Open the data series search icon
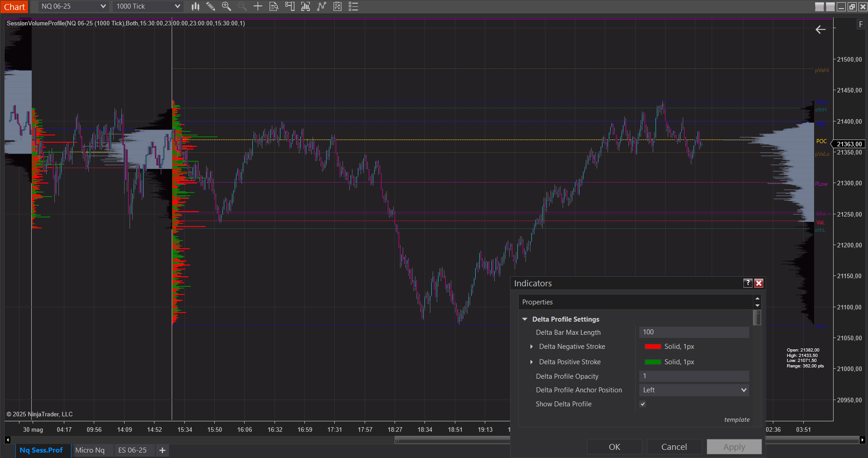The width and height of the screenshot is (868, 458). 274,6
